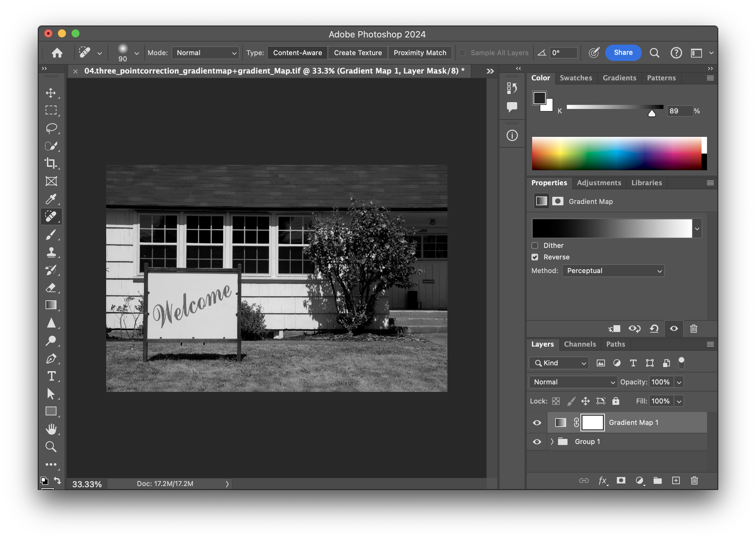Select the Clone Stamp tool

point(51,252)
